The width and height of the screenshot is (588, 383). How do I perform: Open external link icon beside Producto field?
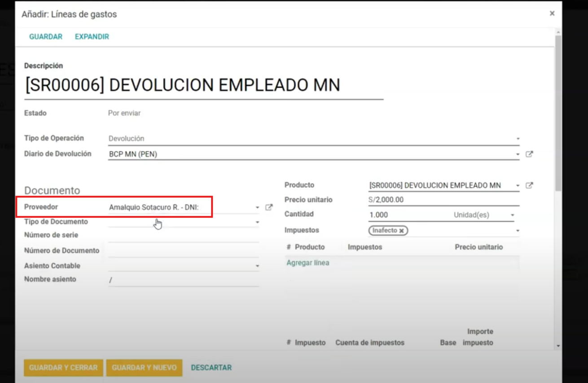click(529, 186)
